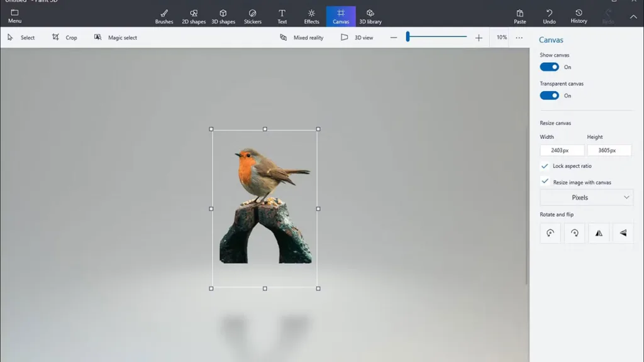The height and width of the screenshot is (362, 644).
Task: Collapse the top ribbon with chevron
Action: [x=633, y=17]
